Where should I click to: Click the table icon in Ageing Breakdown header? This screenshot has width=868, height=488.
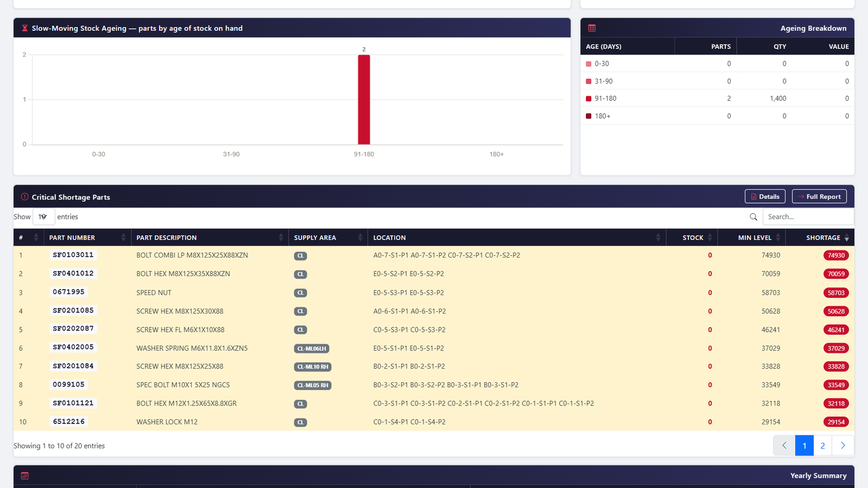(592, 28)
